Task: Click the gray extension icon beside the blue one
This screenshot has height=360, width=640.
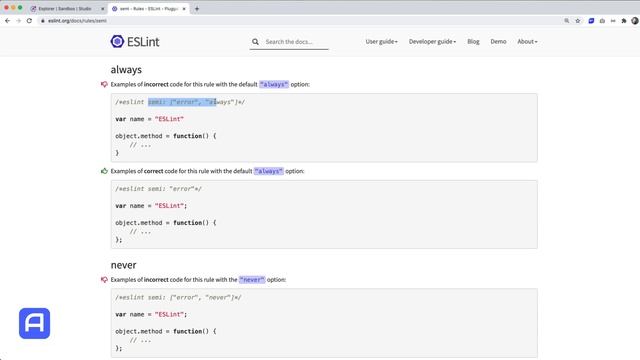Action: click(x=602, y=20)
